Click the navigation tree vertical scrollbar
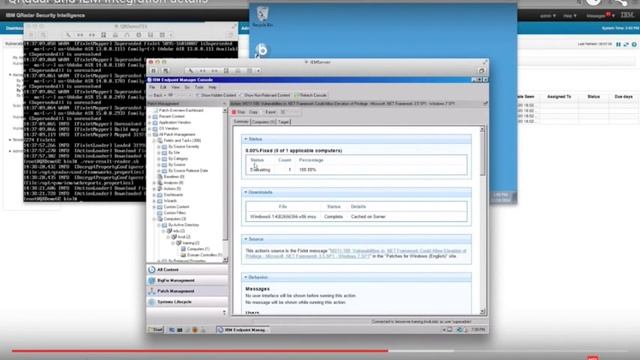The image size is (640, 360). tap(225, 185)
